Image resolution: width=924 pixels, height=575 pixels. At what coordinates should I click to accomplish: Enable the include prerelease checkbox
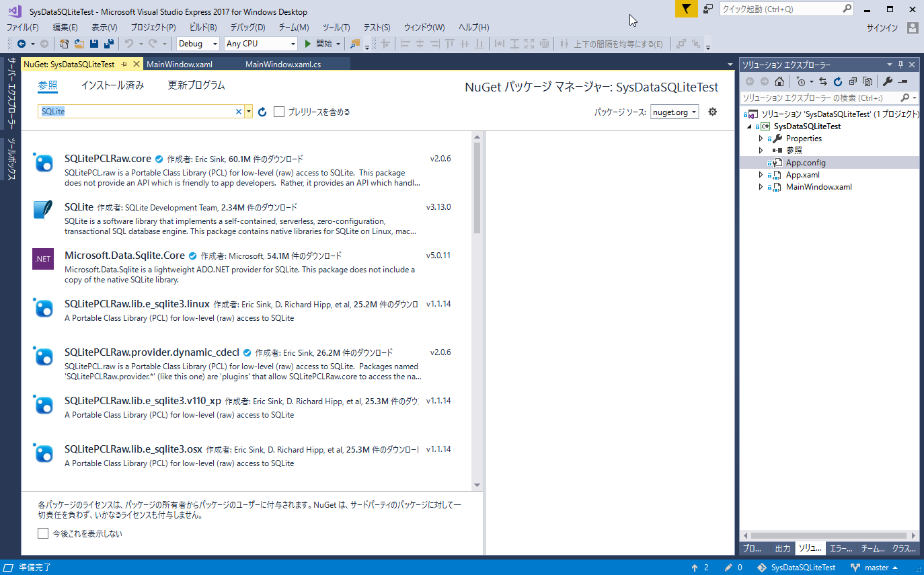(279, 112)
